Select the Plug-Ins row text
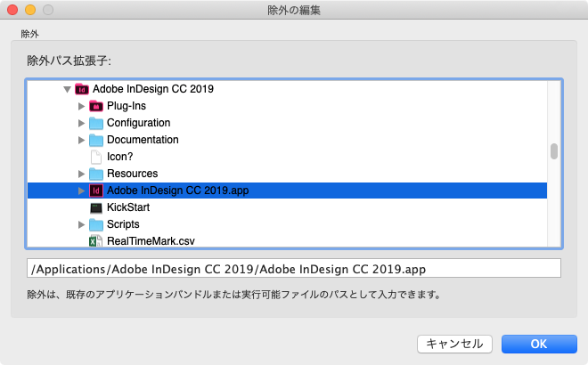Viewport: 588px width, 365px height. pos(127,106)
